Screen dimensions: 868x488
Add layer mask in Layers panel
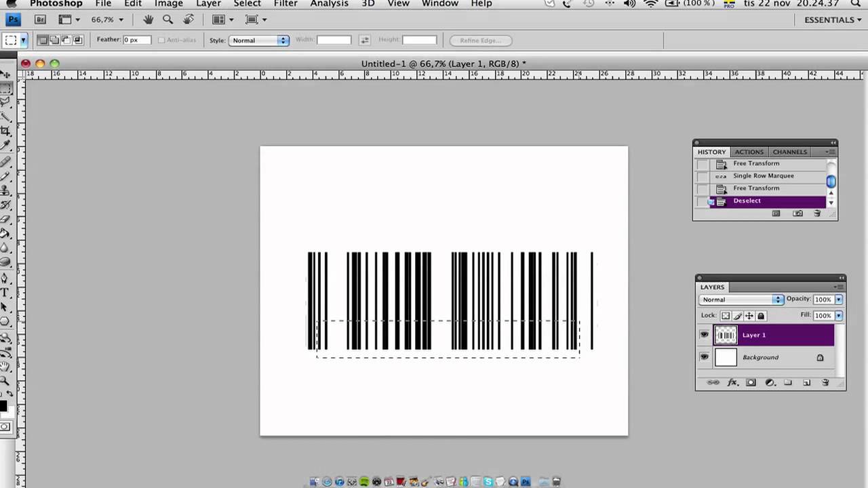751,383
